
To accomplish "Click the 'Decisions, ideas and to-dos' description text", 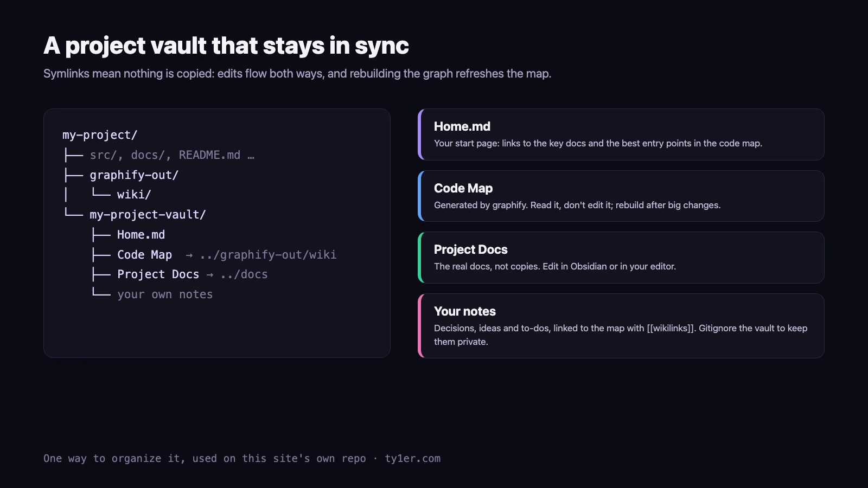I will [621, 335].
